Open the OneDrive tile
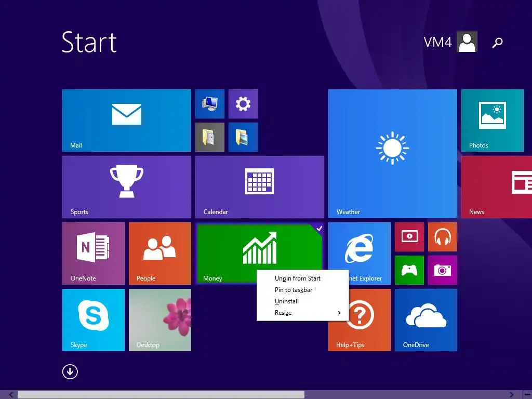Image resolution: width=532 pixels, height=399 pixels. tap(426, 320)
